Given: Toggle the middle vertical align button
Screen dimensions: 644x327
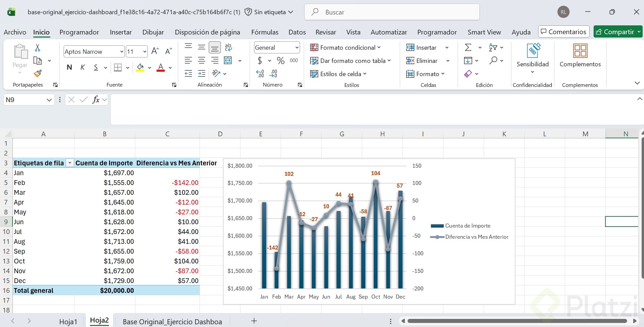Looking at the screenshot, I should [202, 48].
